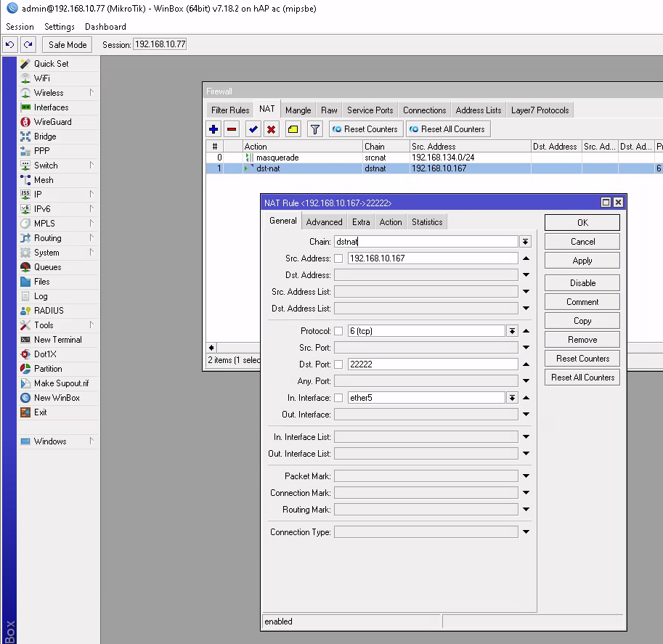
Task: Toggle the Dst. Port invert checkbox
Action: click(x=338, y=364)
